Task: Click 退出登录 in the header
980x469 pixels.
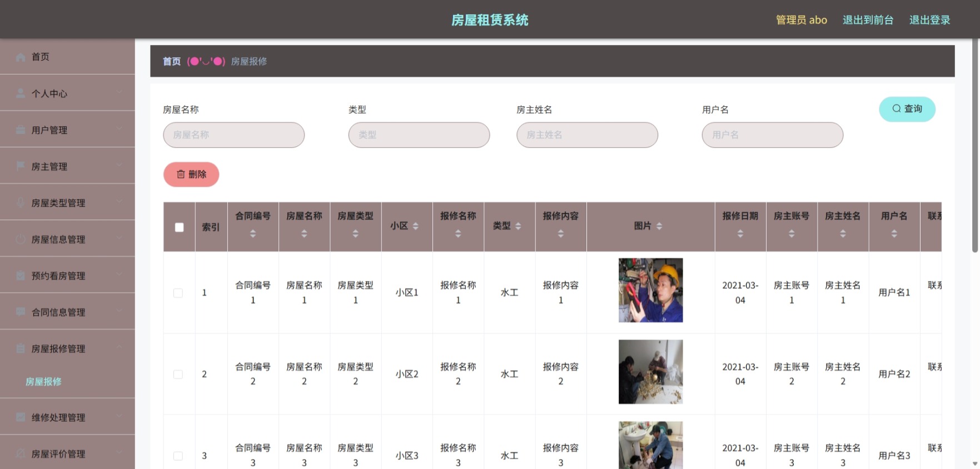Action: pos(929,20)
